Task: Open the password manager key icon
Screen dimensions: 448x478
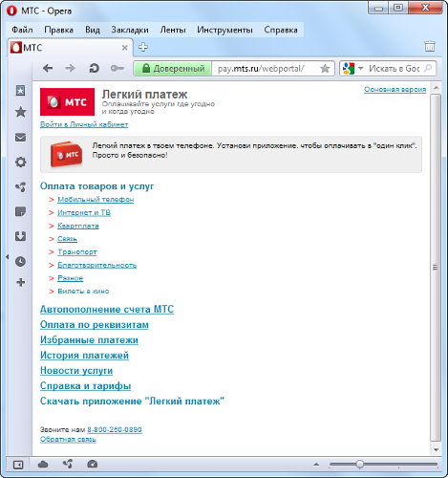Action: click(x=117, y=68)
